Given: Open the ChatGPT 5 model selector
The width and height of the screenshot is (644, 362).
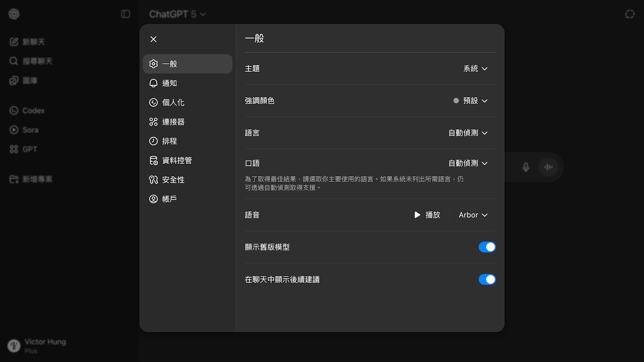Looking at the screenshot, I should click(x=178, y=14).
